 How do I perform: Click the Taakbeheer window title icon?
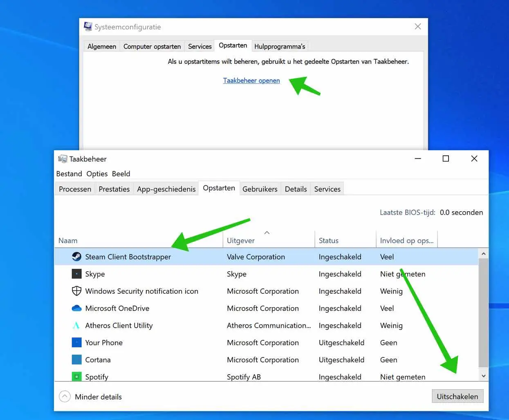point(63,159)
